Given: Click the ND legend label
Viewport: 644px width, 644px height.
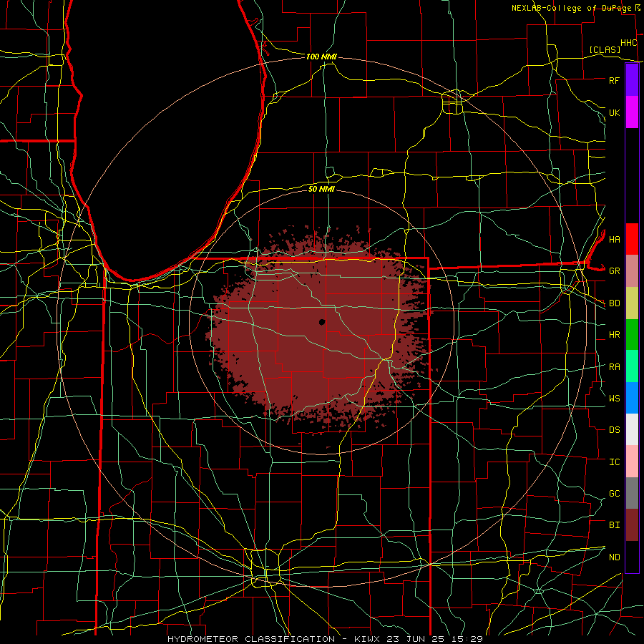Looking at the screenshot, I should (x=614, y=557).
